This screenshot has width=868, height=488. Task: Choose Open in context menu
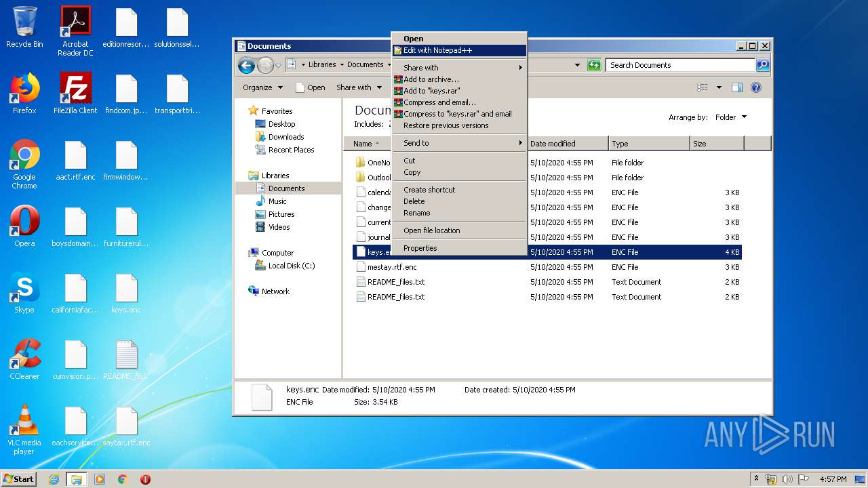coord(459,39)
